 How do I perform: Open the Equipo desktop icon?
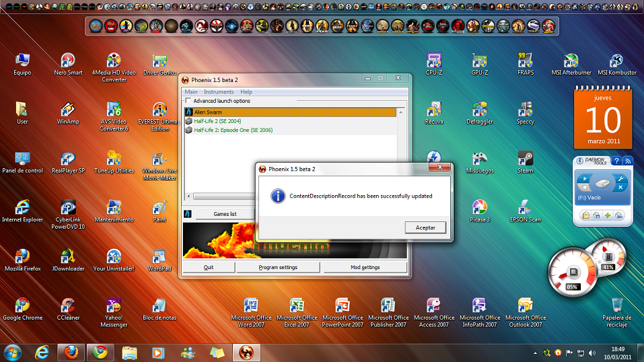pos(22,65)
